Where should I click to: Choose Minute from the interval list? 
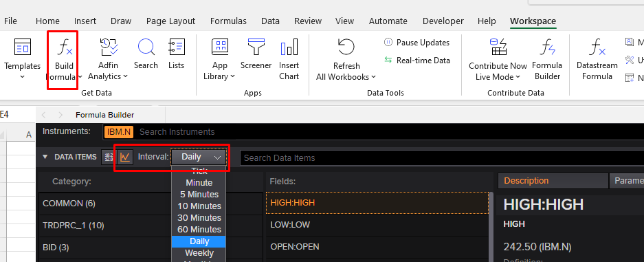[x=199, y=183]
